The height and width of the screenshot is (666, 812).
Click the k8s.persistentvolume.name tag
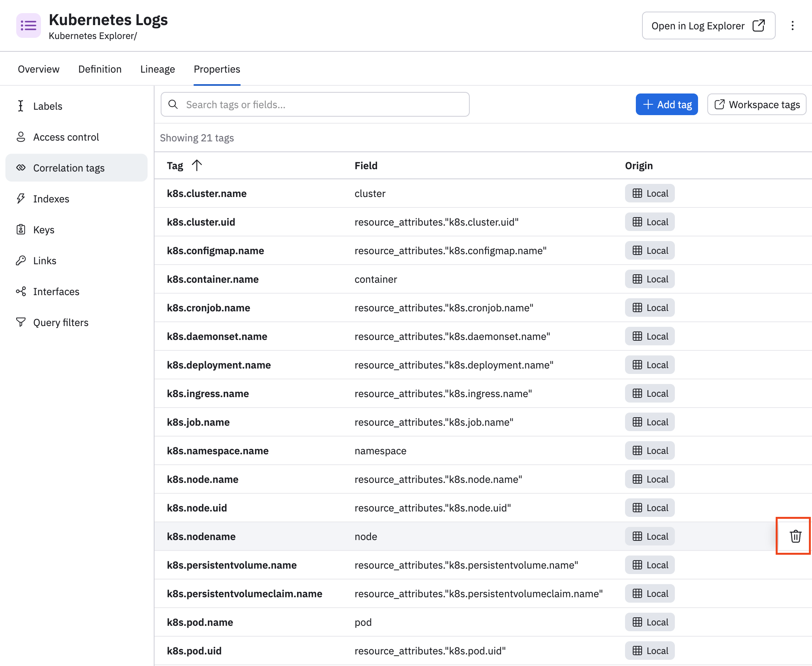coord(232,565)
